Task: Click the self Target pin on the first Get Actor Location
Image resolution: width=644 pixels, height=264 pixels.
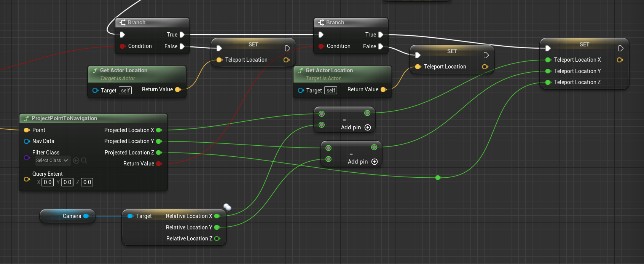Action: click(x=95, y=90)
